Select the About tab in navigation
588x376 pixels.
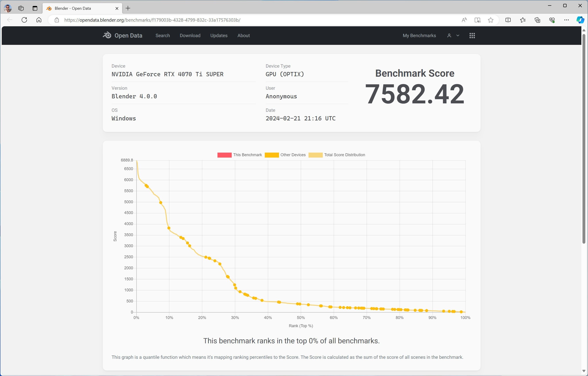tap(244, 36)
